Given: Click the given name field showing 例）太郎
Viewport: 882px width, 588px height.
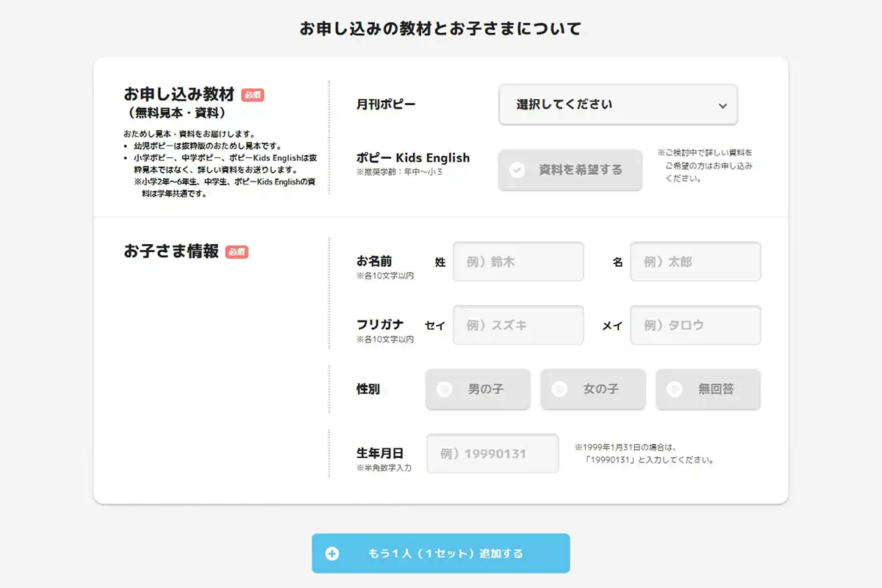Looking at the screenshot, I should tap(695, 262).
